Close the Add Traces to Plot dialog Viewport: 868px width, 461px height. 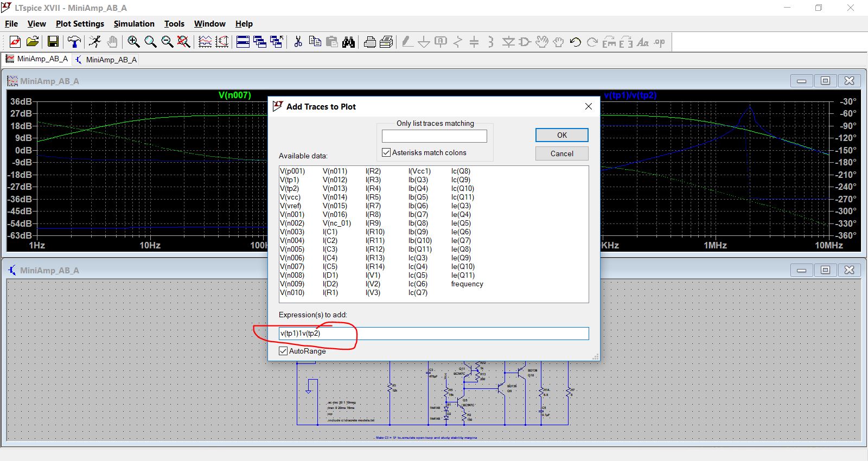[x=589, y=106]
